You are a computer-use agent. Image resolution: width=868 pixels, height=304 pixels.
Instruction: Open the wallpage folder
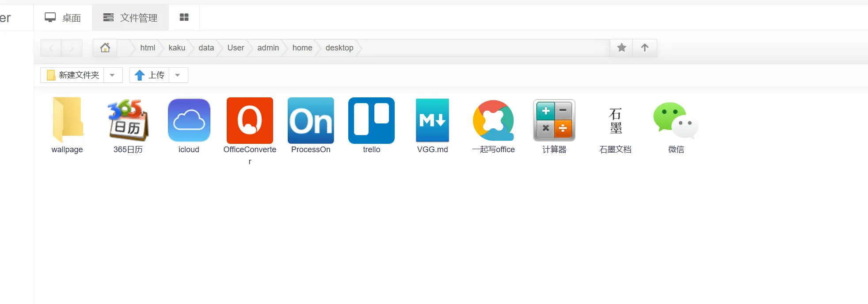tap(67, 120)
